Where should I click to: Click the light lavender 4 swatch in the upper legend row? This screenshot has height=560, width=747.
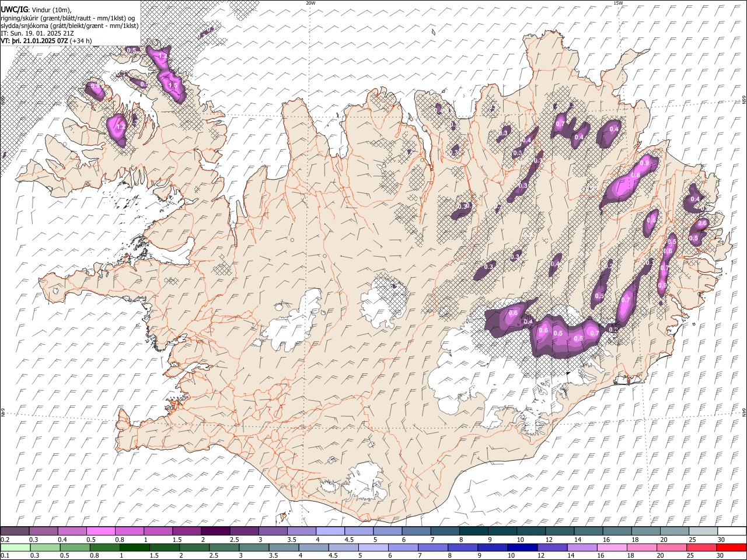click(x=330, y=531)
